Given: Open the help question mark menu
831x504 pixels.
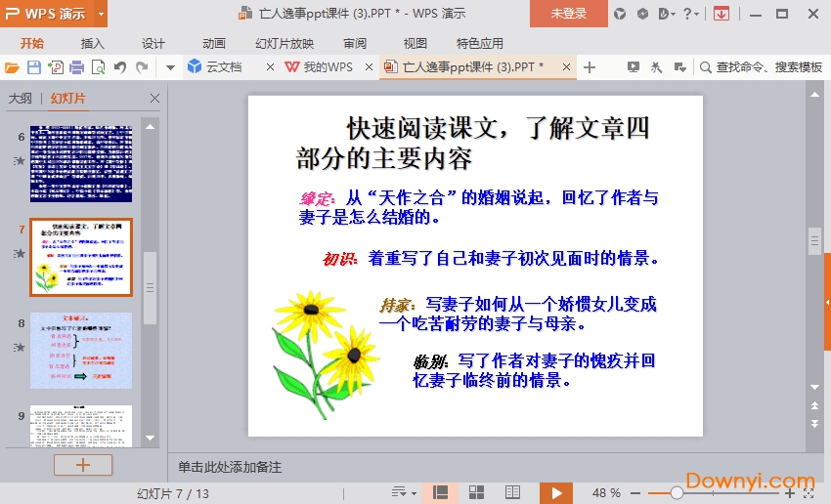Looking at the screenshot, I should coord(690,14).
